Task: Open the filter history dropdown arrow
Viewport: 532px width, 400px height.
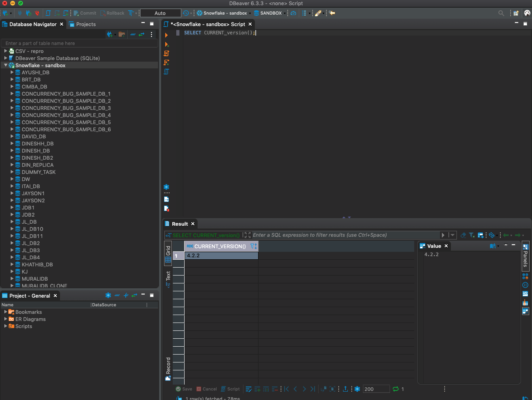Action: [453, 235]
